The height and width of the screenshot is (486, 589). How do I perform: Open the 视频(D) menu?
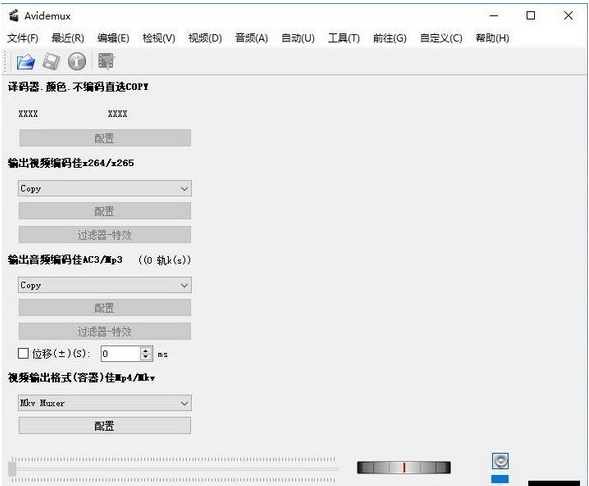[x=205, y=38]
